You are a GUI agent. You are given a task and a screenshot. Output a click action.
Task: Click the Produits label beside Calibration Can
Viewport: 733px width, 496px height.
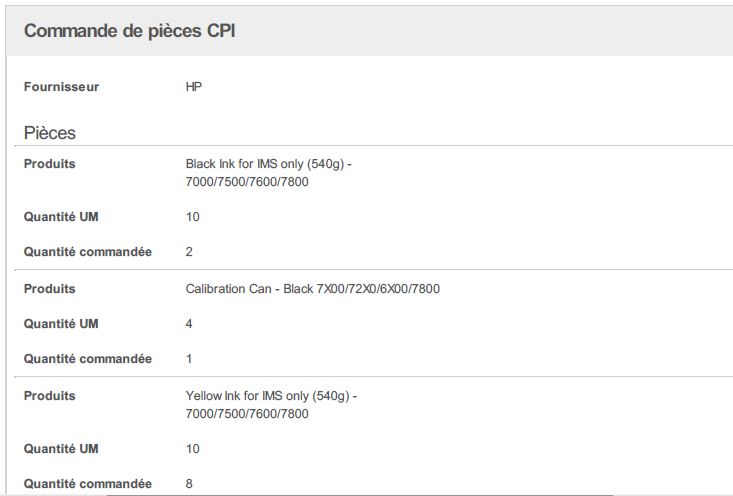[50, 289]
